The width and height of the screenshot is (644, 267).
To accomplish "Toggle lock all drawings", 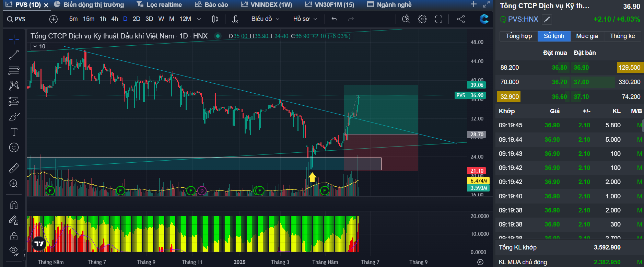I will [x=14, y=236].
